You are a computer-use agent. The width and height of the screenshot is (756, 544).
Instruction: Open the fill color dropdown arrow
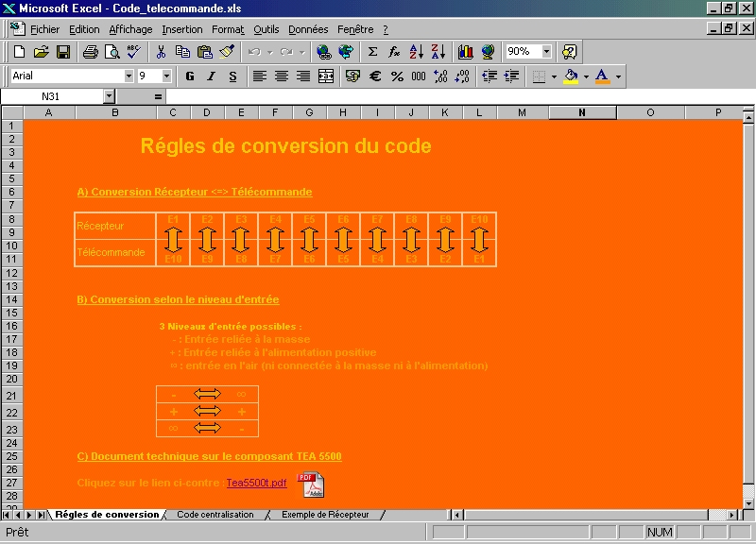(x=585, y=76)
